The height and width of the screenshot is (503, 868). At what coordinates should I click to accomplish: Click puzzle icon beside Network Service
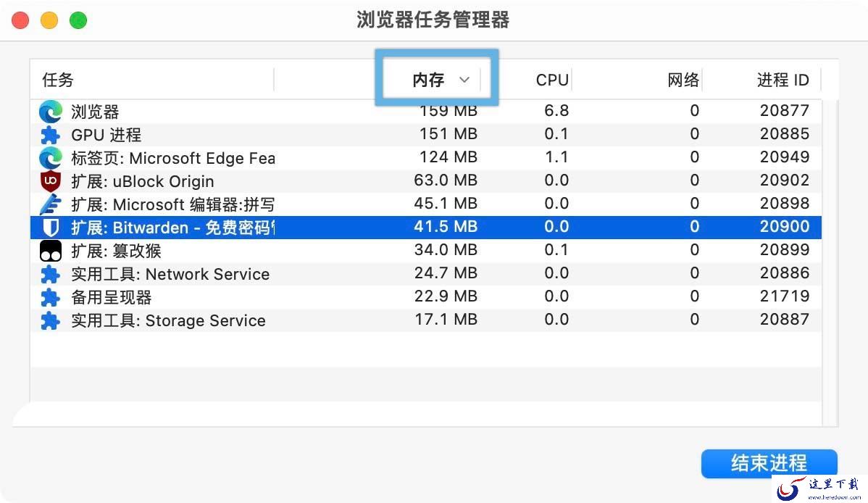point(51,274)
